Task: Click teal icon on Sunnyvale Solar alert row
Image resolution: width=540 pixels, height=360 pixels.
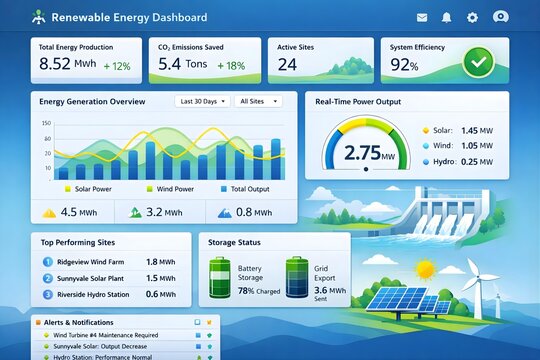Action: point(209,347)
